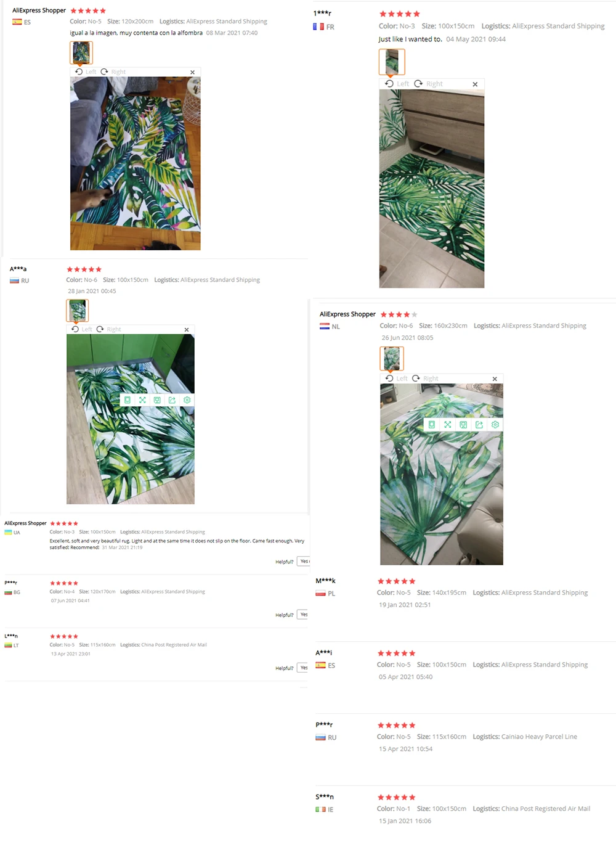616x852 pixels.
Task: Click the fullscreen icon on the NL reviewer's photo
Action: point(448,425)
